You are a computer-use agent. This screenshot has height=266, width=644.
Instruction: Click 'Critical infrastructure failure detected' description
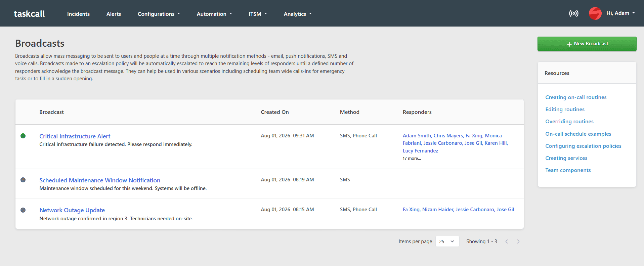tap(116, 144)
